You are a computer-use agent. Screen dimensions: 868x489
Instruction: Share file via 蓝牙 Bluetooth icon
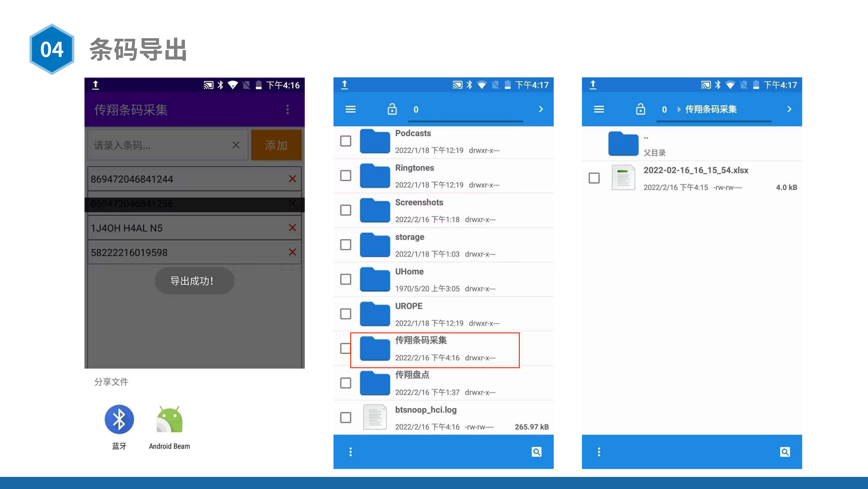tap(119, 419)
